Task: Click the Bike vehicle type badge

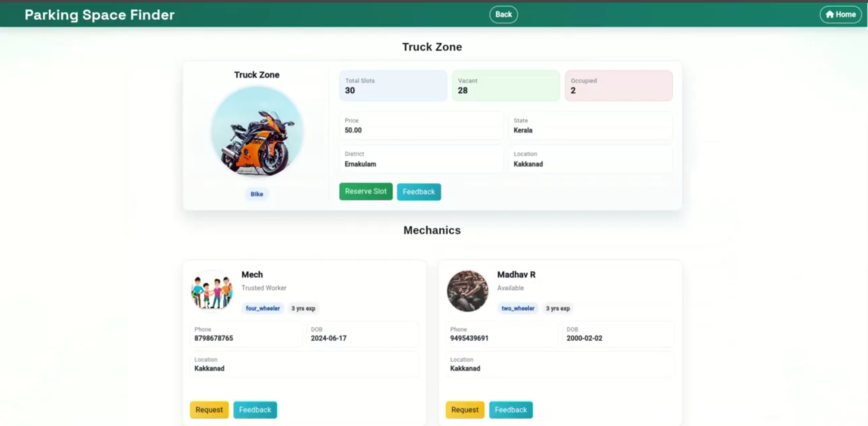Action: (257, 194)
